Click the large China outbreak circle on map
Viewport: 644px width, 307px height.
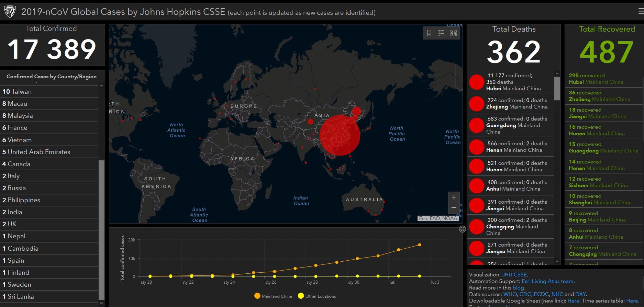[x=340, y=135]
